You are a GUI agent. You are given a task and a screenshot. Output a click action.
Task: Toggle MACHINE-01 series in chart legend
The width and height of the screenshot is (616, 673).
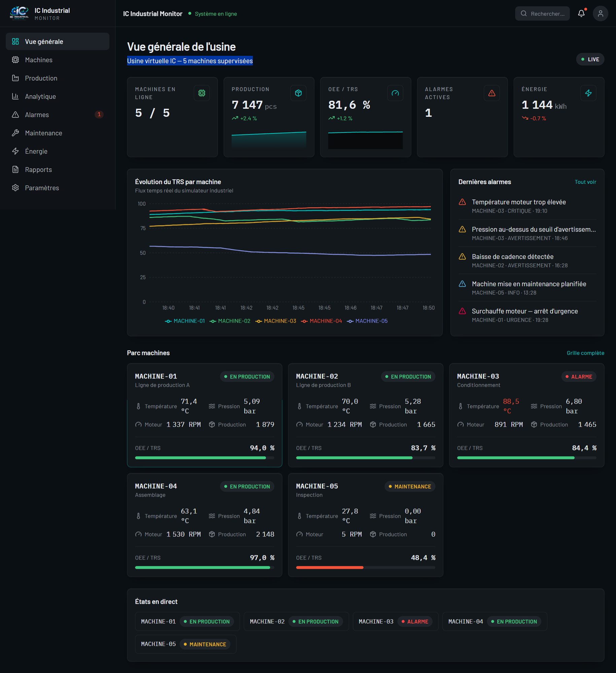(185, 321)
